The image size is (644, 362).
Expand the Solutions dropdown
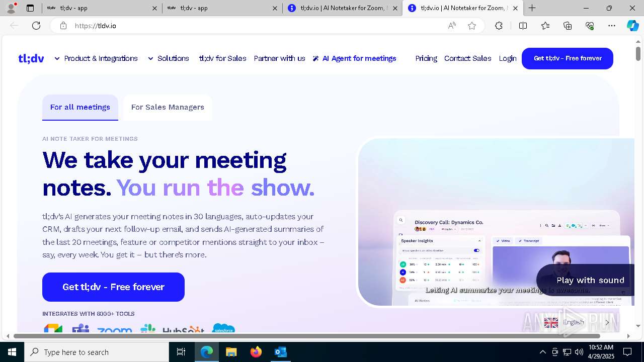tap(169, 58)
